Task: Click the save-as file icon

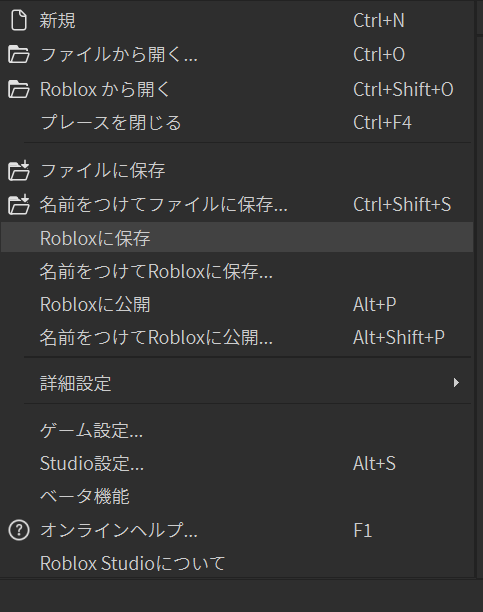Action: pos(19,204)
